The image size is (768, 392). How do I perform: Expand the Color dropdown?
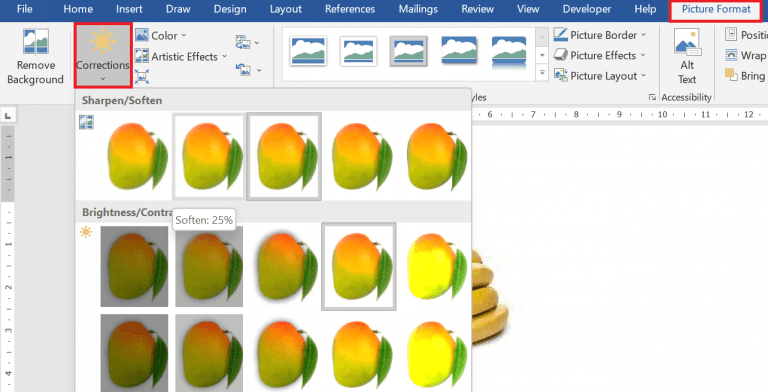pyautogui.click(x=161, y=35)
